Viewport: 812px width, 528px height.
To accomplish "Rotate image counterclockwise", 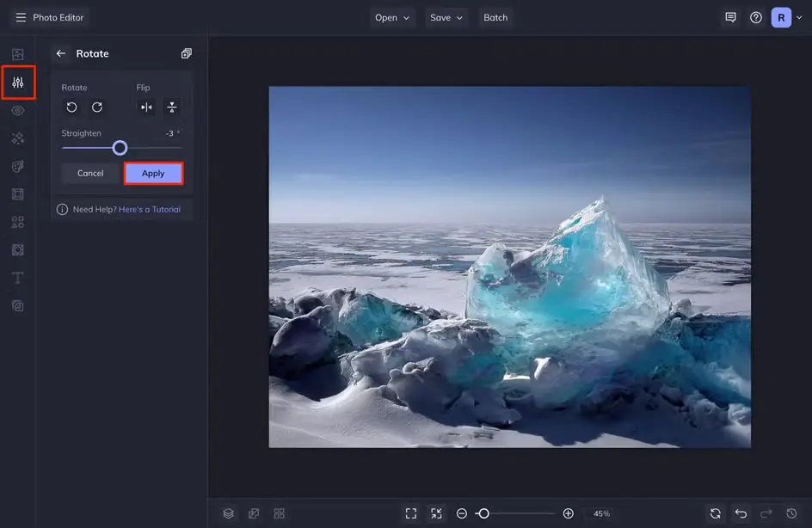I will pos(72,107).
